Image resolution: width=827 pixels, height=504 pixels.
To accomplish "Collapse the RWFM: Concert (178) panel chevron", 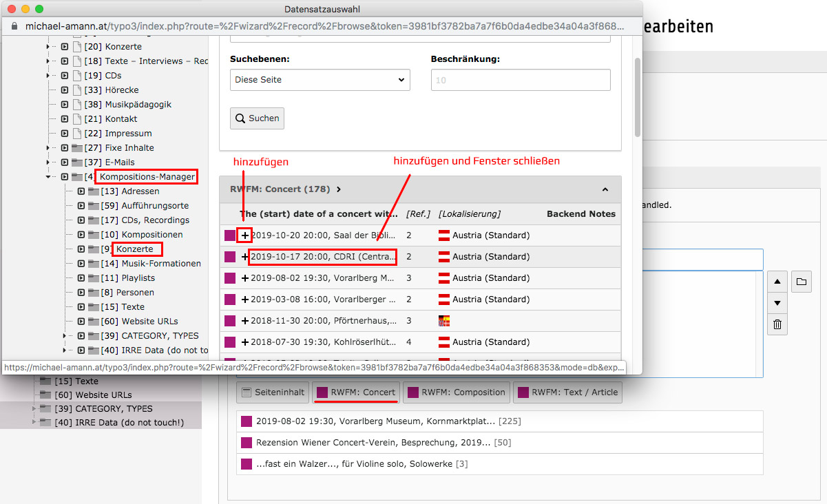I will tap(605, 189).
